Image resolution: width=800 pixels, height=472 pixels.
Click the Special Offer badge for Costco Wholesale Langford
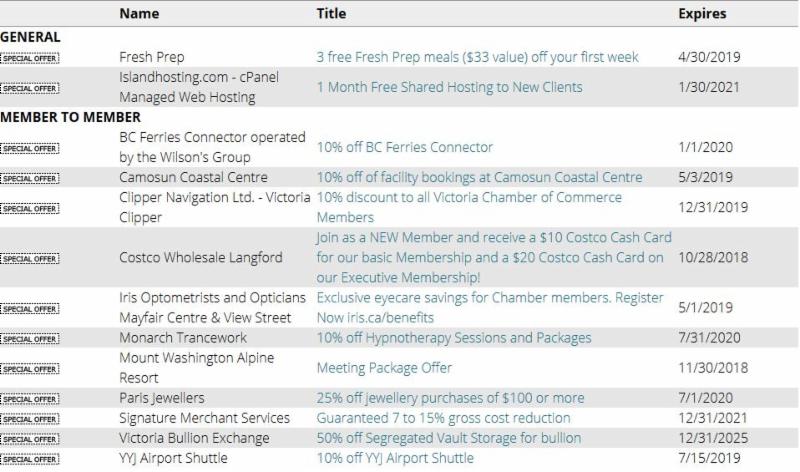pos(30,258)
